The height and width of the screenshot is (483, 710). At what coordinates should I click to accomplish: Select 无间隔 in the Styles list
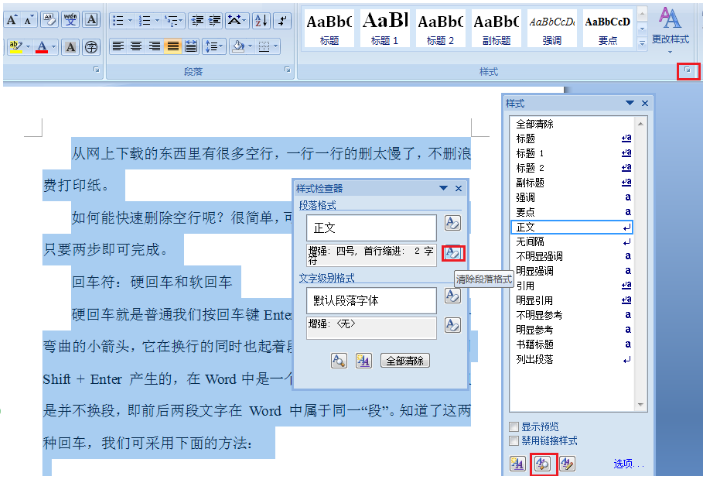(571, 242)
